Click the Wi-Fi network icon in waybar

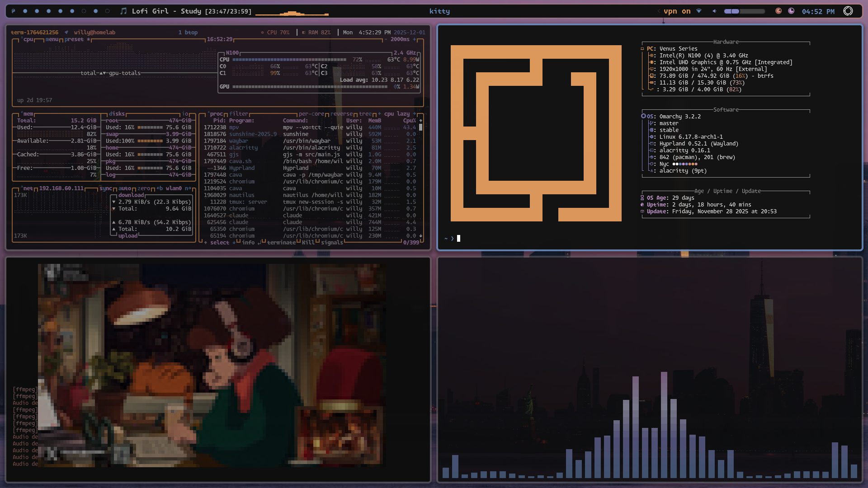699,11
